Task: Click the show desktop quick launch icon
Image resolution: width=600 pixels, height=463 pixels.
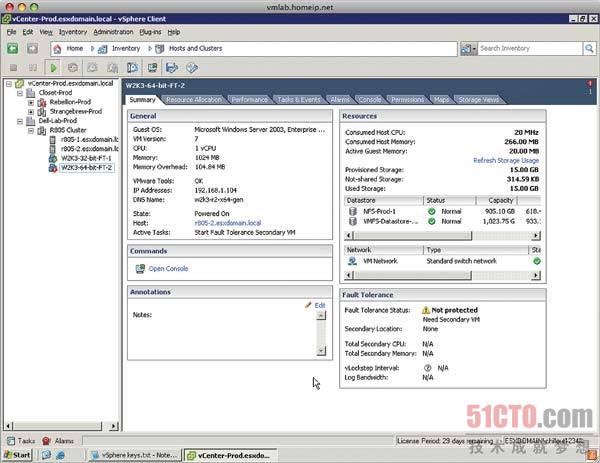Action: [x=47, y=455]
